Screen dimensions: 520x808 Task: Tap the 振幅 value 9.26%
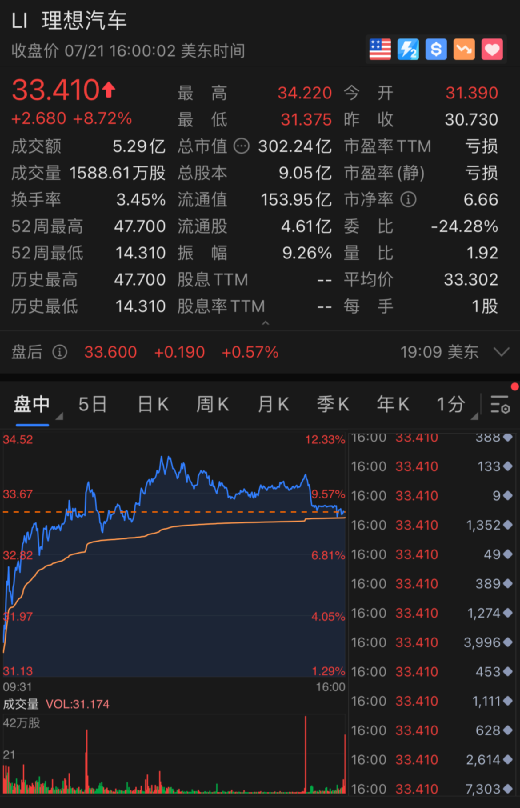pos(307,253)
